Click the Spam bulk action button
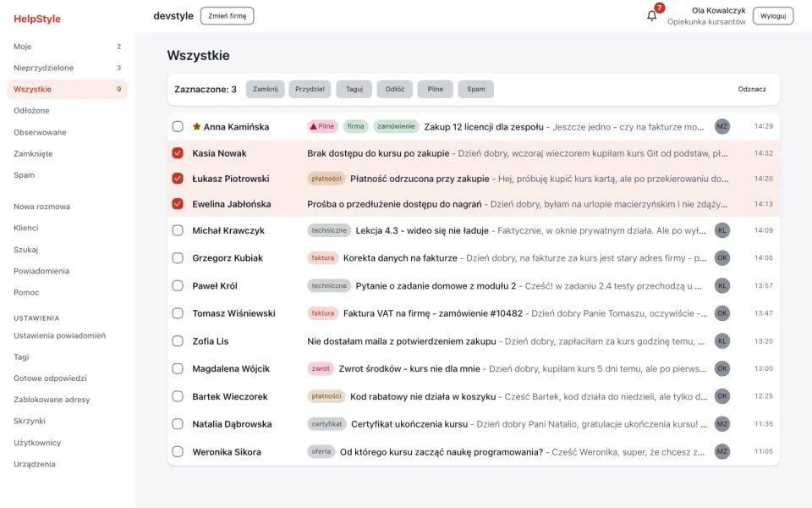 (476, 89)
